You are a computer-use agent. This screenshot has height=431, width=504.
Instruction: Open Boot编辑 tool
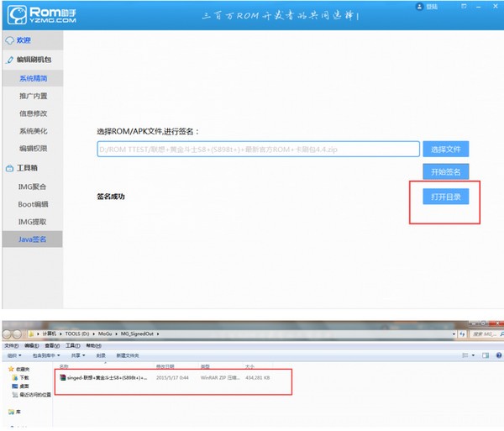click(x=33, y=204)
